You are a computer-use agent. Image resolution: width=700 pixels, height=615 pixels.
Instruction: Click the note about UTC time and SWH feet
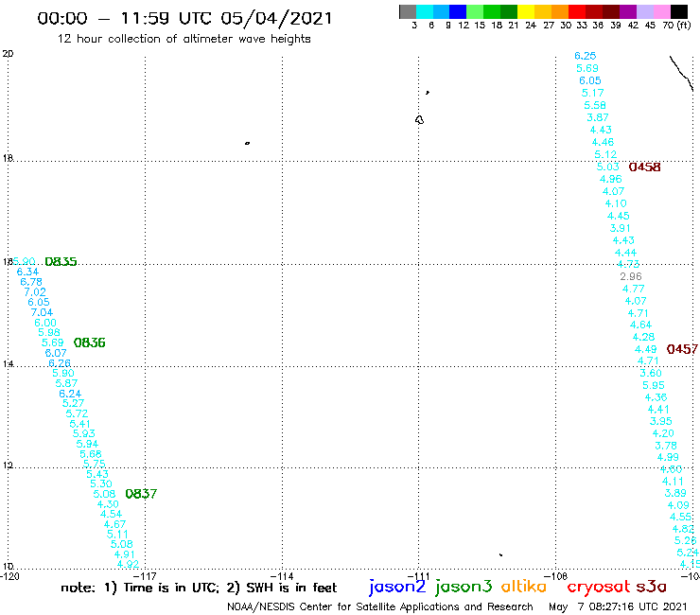point(199,588)
